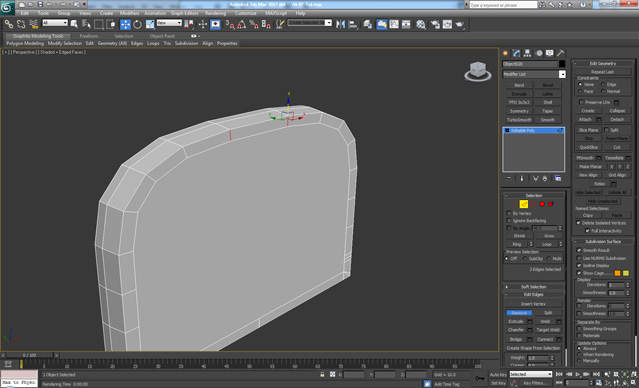Open the Material Editor icon
Image resolution: width=639 pixels, height=388 pixels.
click(421, 24)
